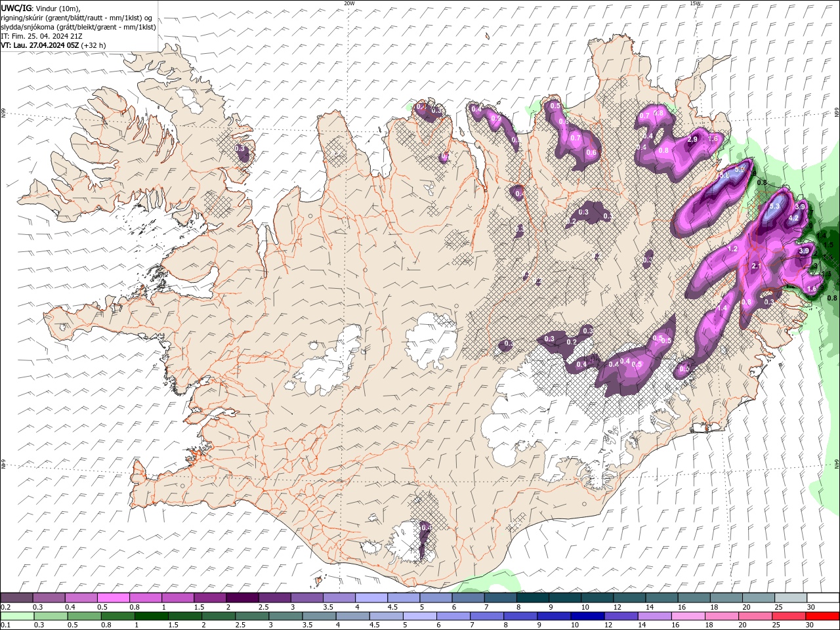Viewport: 840px width, 630px height.
Task: Click the '20W' longitude label
Action: pos(349,3)
